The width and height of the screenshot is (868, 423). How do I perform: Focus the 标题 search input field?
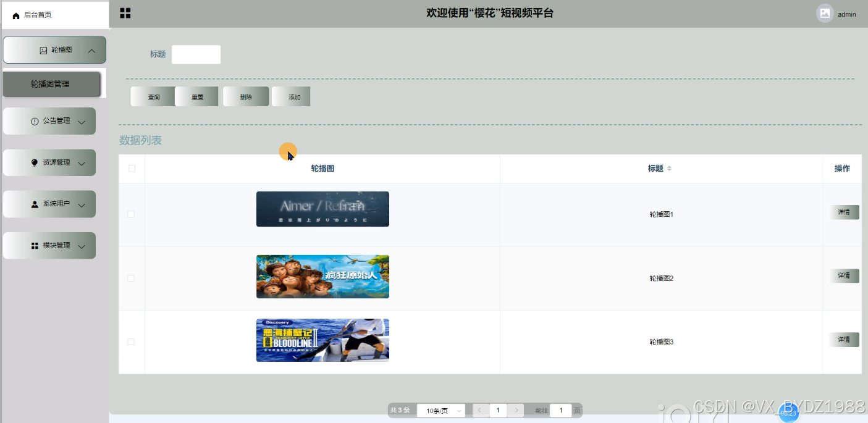tap(196, 54)
